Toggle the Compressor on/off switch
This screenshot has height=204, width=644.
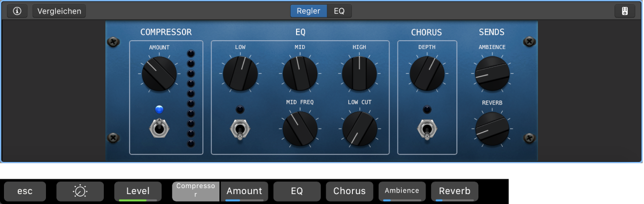click(x=159, y=129)
